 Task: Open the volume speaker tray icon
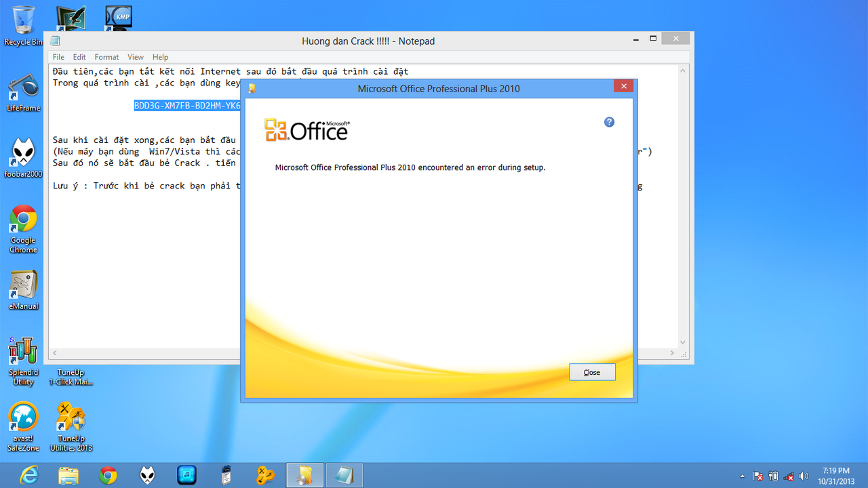tap(804, 476)
